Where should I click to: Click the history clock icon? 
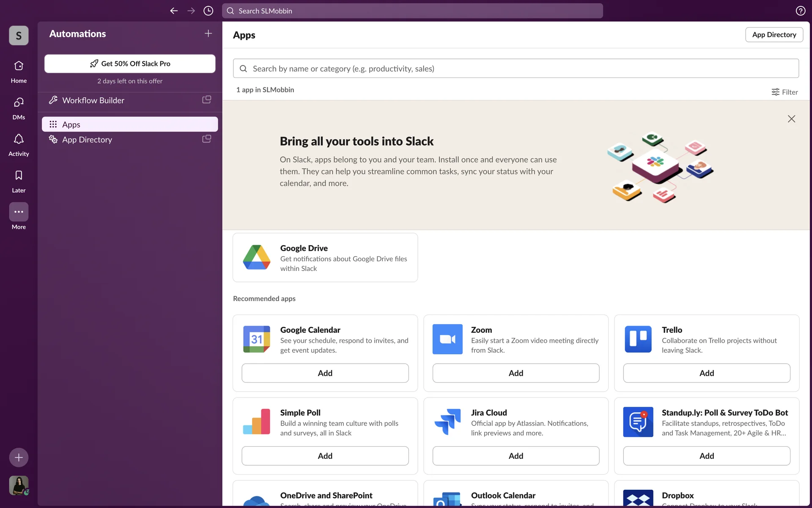208,11
